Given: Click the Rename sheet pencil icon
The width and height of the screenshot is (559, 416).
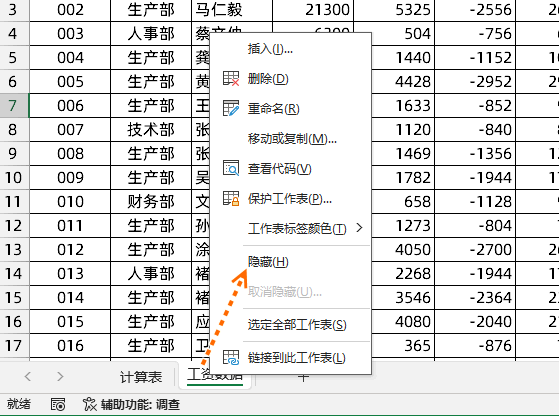Looking at the screenshot, I should [x=231, y=108].
